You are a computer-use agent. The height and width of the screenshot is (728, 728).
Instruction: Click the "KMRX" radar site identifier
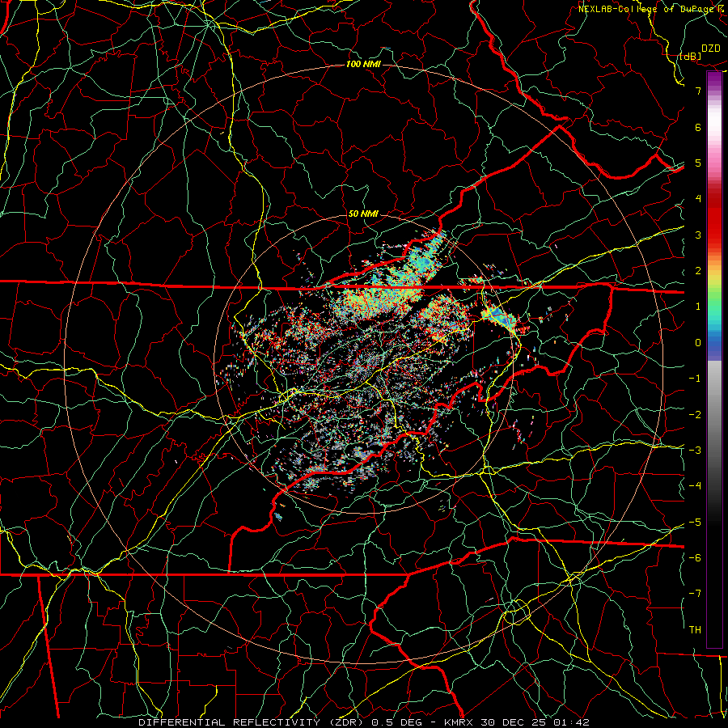click(x=459, y=722)
